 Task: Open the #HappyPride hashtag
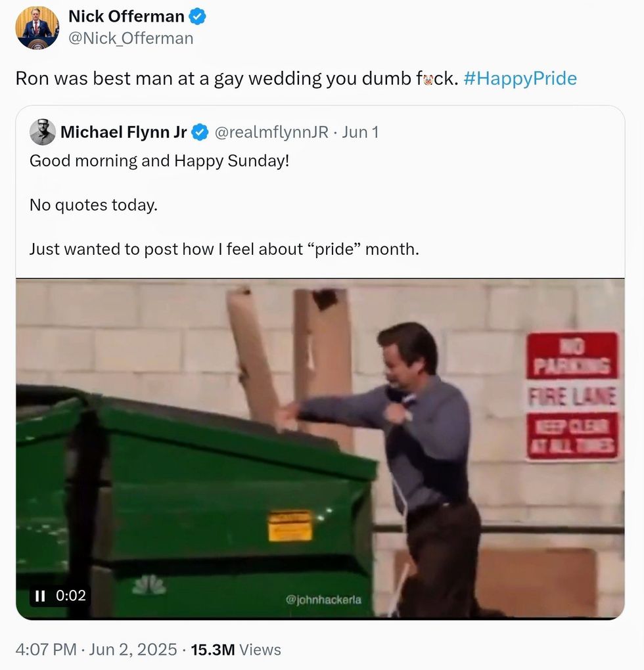(520, 79)
